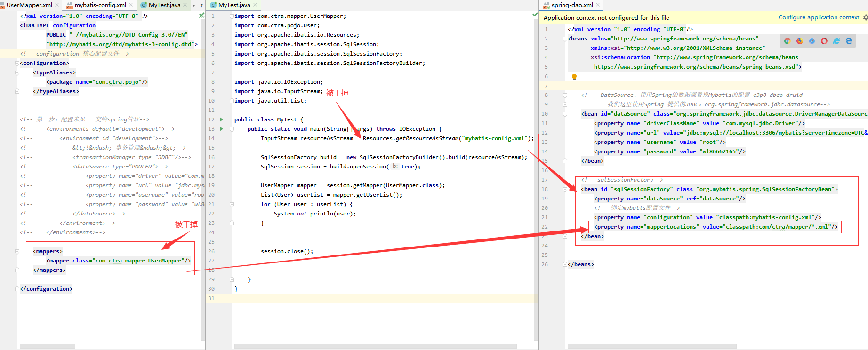Screen dimensions: 868x350
Task: Open settings gear in the application context banner
Action: tap(865, 17)
